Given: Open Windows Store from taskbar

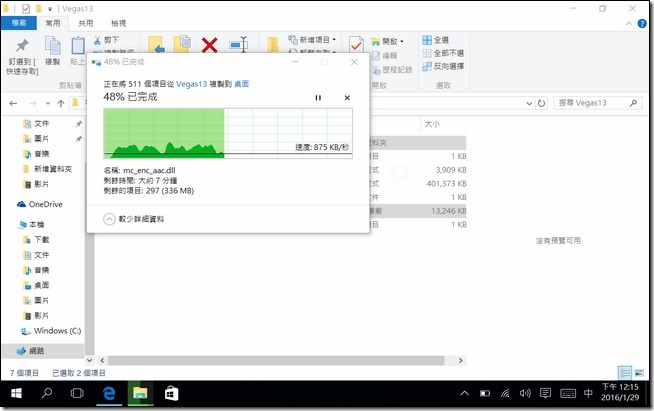Looking at the screenshot, I should (171, 393).
